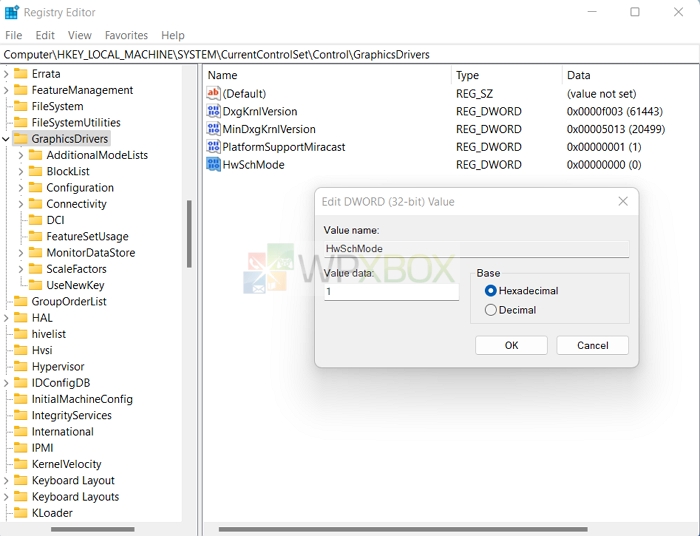Screen dimensions: 700x536
Task: Expand the Keyboard Layout key
Action: tap(6, 481)
